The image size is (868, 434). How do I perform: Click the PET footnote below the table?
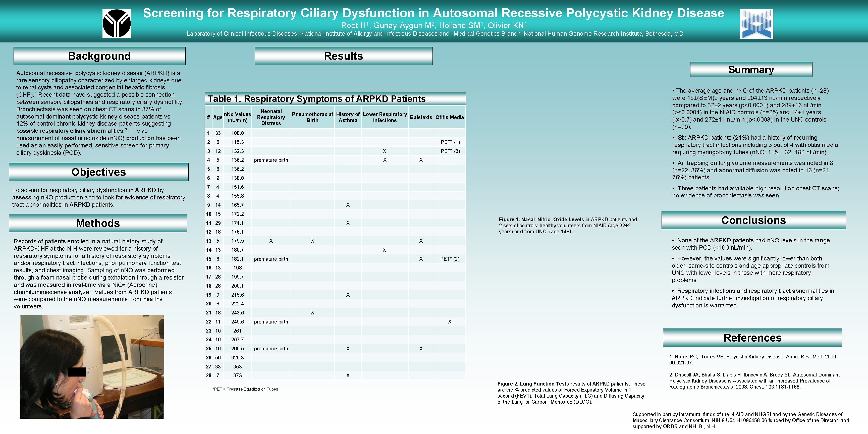click(x=245, y=389)
